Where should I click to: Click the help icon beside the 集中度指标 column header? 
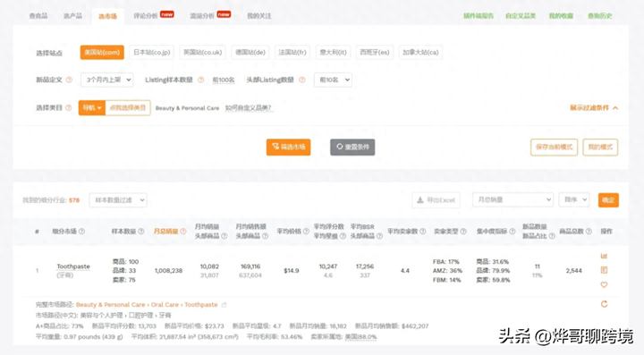point(513,232)
